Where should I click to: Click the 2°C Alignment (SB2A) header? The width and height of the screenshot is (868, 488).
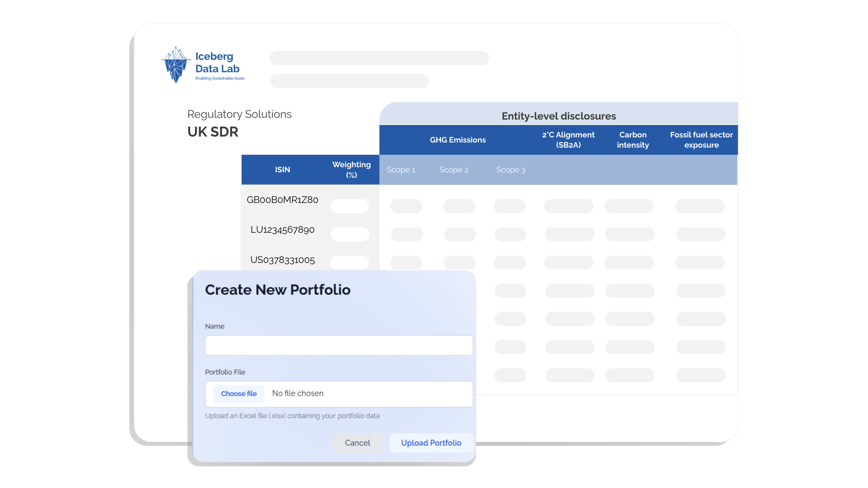tap(568, 140)
